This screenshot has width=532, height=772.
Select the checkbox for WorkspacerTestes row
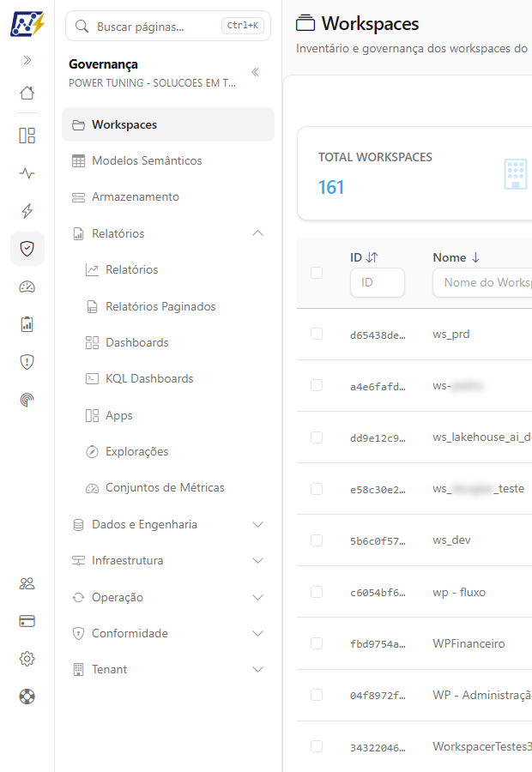(317, 746)
